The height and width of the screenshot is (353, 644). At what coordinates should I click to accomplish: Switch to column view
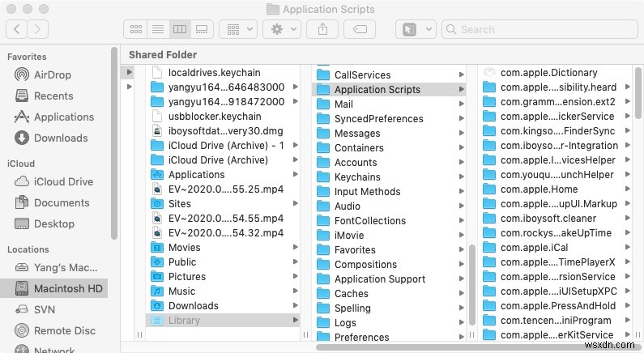[180, 29]
